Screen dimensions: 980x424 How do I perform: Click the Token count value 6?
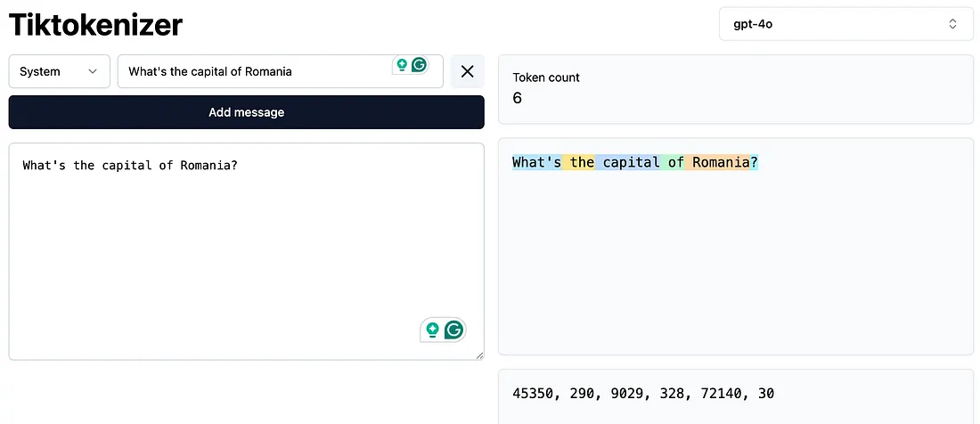click(518, 98)
